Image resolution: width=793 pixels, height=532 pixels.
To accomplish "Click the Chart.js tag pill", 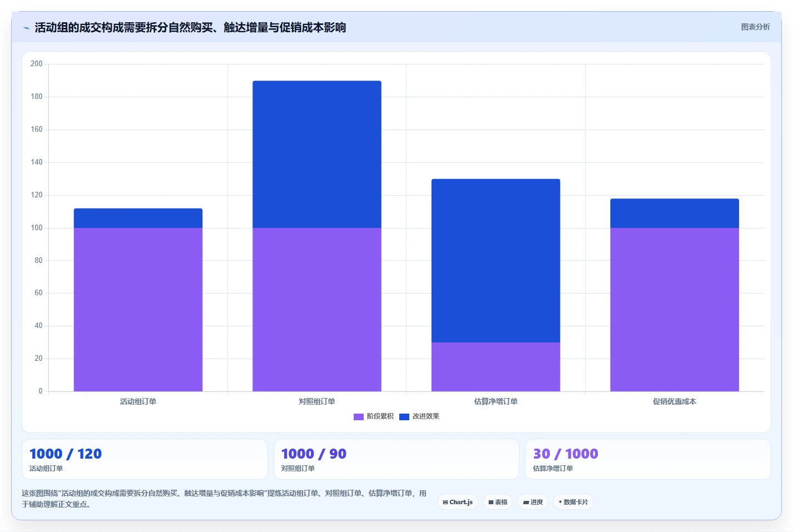I will (458, 502).
